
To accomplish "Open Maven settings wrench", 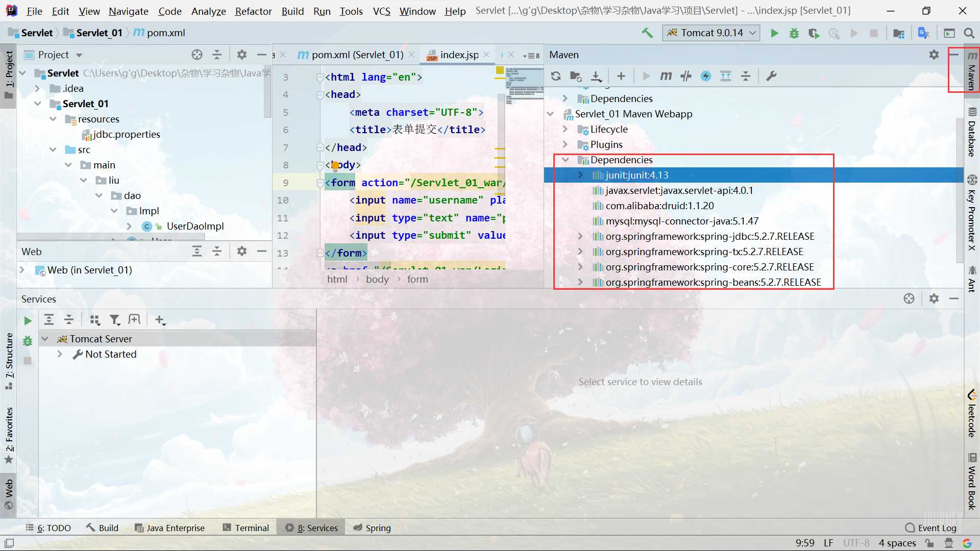I will (771, 76).
